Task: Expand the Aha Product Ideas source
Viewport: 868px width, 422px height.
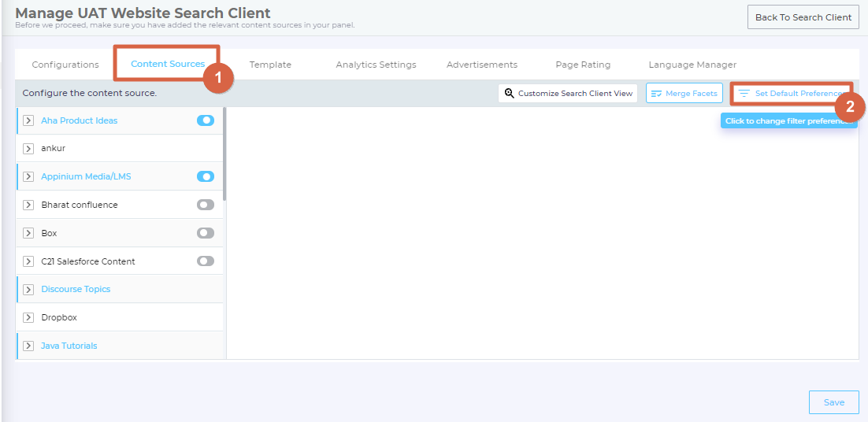Action: (x=28, y=121)
